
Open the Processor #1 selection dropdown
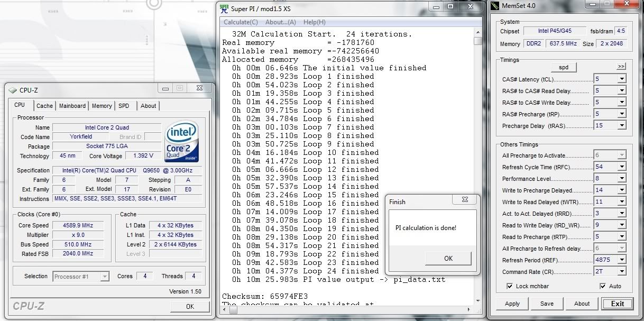tap(105, 276)
